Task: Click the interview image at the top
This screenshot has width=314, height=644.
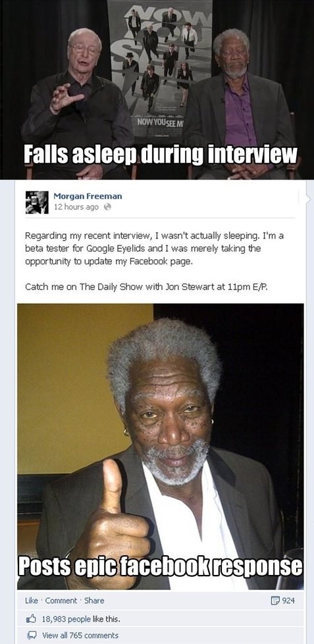Action: coord(157,89)
